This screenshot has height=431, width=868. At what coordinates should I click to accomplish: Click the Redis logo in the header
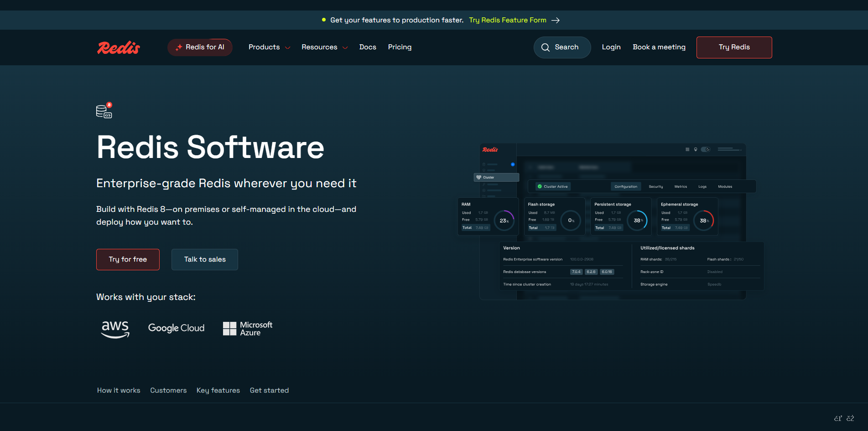coord(119,47)
